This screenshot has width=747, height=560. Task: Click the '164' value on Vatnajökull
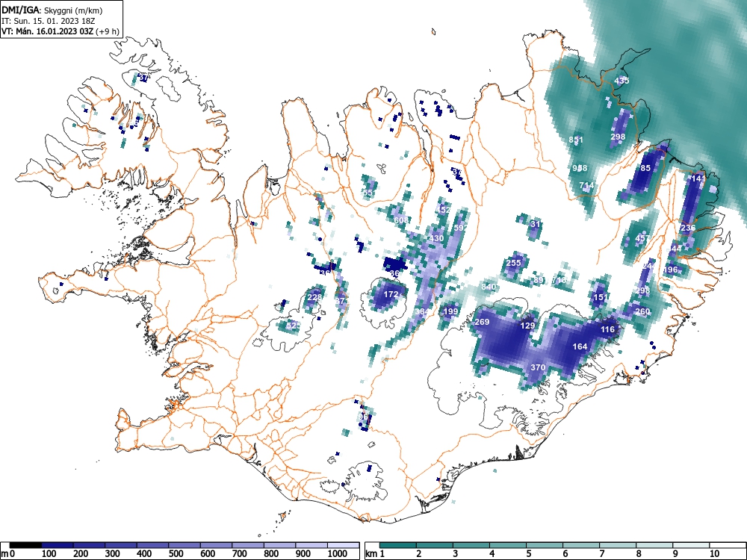[x=580, y=346]
